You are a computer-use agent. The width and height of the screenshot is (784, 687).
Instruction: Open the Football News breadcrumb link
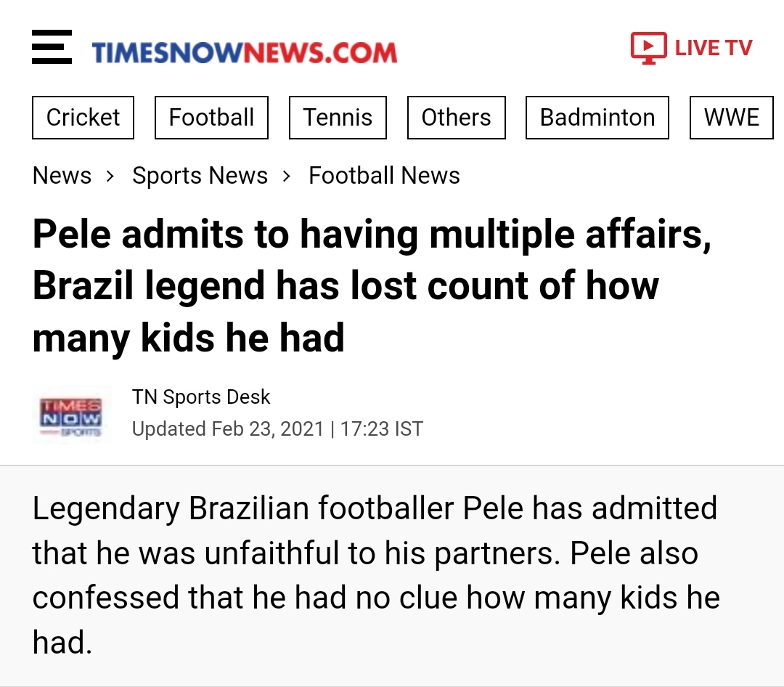[x=384, y=176]
